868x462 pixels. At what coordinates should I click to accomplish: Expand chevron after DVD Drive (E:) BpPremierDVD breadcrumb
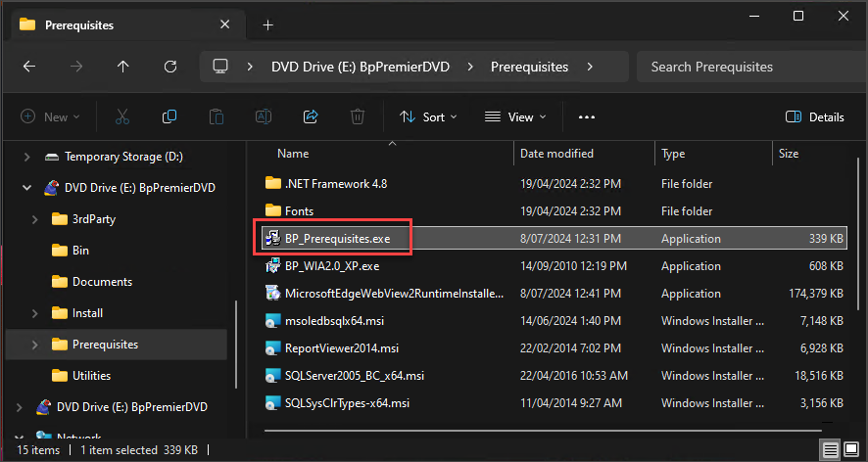470,67
